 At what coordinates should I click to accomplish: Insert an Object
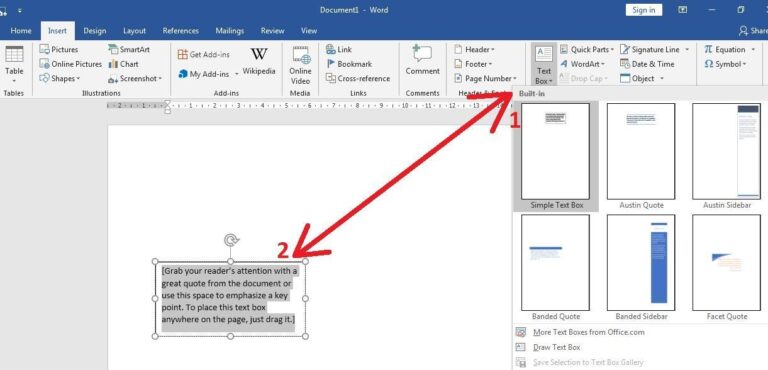[638, 78]
